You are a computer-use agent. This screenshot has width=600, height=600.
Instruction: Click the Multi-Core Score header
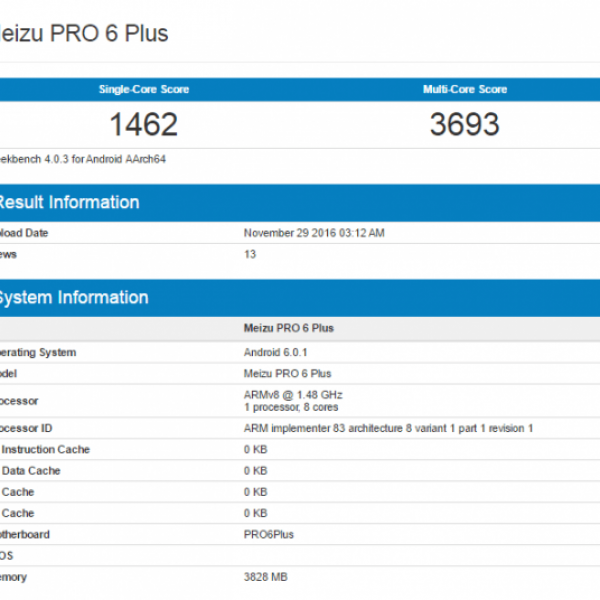click(x=465, y=89)
